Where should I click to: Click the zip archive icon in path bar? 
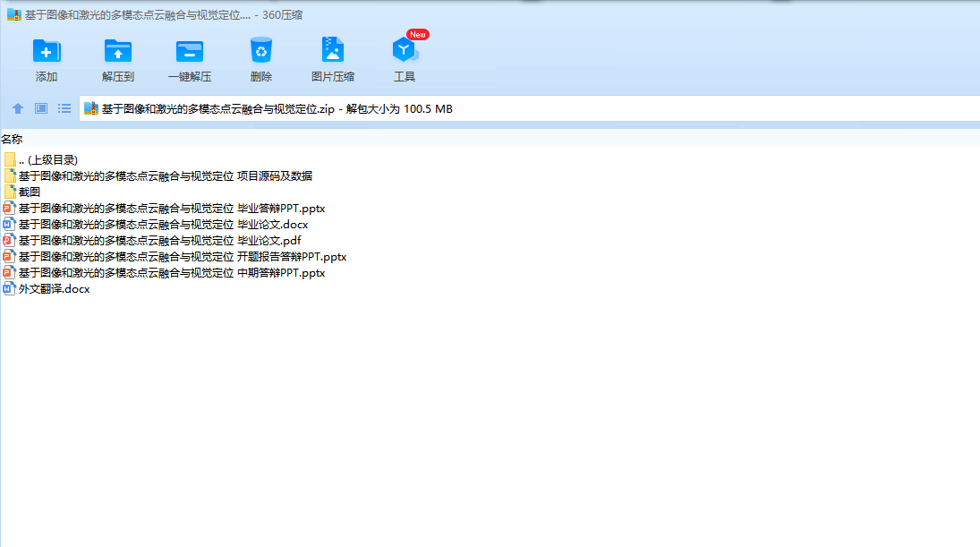[91, 109]
